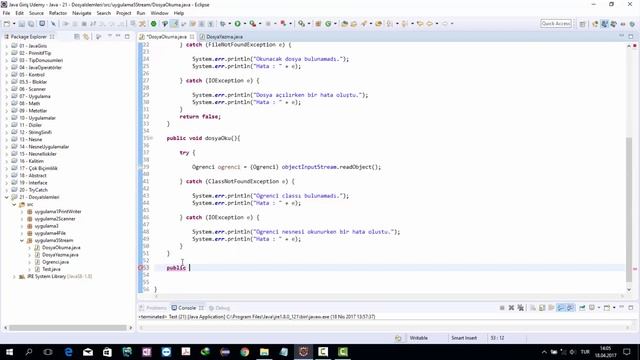The width and height of the screenshot is (640, 360).
Task: Toggle Show Console on error output change
Action: click(x=570, y=308)
